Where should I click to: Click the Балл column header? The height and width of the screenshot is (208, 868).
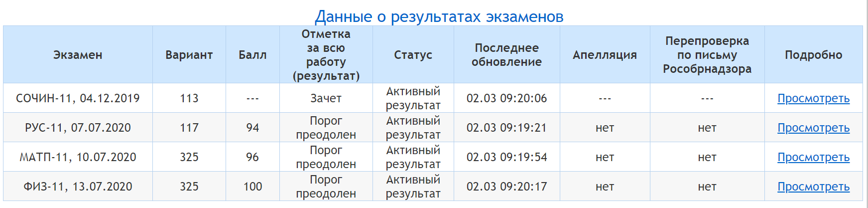click(x=252, y=55)
